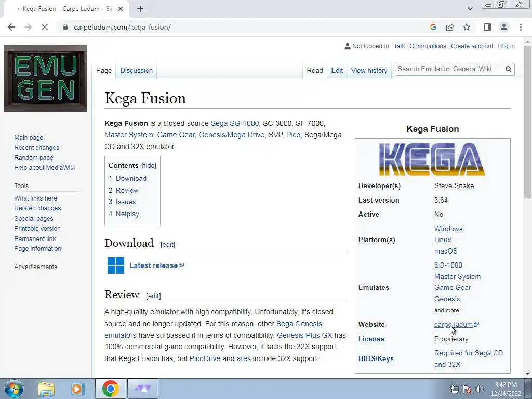
Task: Open the Chrome profile avatar
Action: [x=504, y=27]
